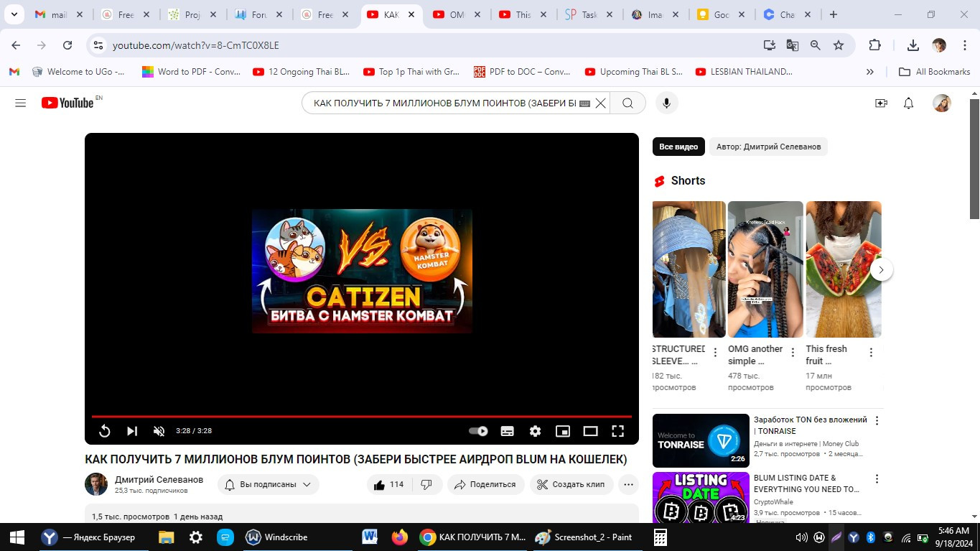
Task: Open Дмитрий Селеванов channel link
Action: tap(159, 479)
